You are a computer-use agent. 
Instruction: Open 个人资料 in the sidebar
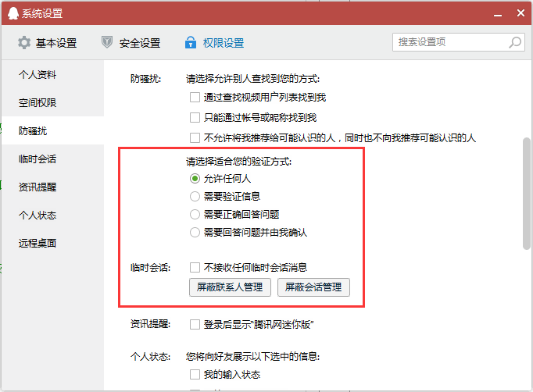pyautogui.click(x=52, y=74)
